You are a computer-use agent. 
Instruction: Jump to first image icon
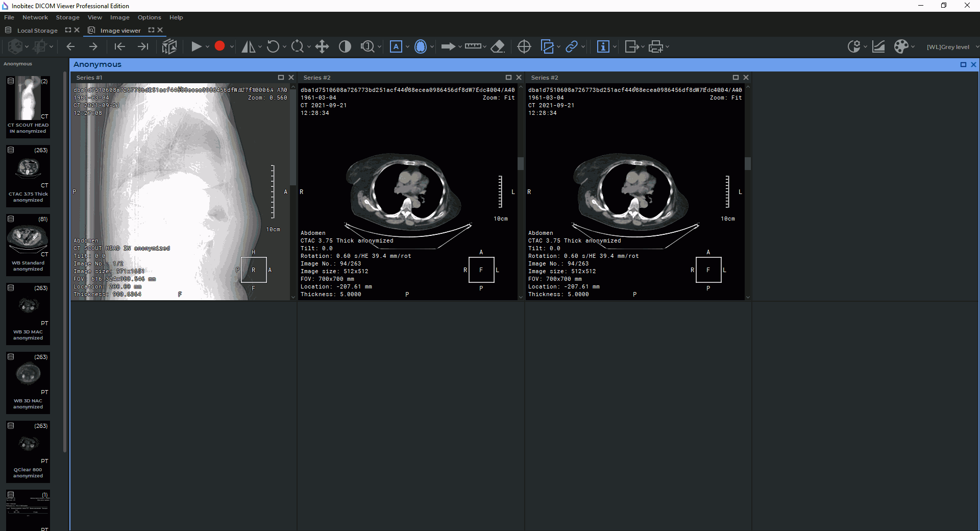click(119, 47)
